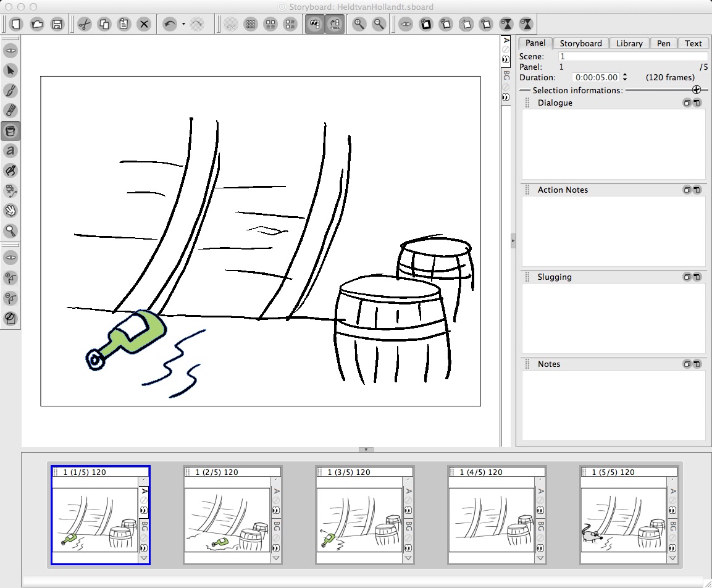The width and height of the screenshot is (712, 588).
Task: Select panel thumbnail 1 (2/5)
Action: pos(233,515)
